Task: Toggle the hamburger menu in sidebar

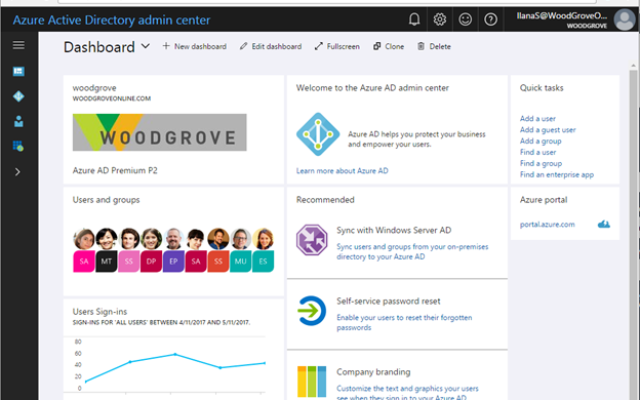Action: (18, 45)
